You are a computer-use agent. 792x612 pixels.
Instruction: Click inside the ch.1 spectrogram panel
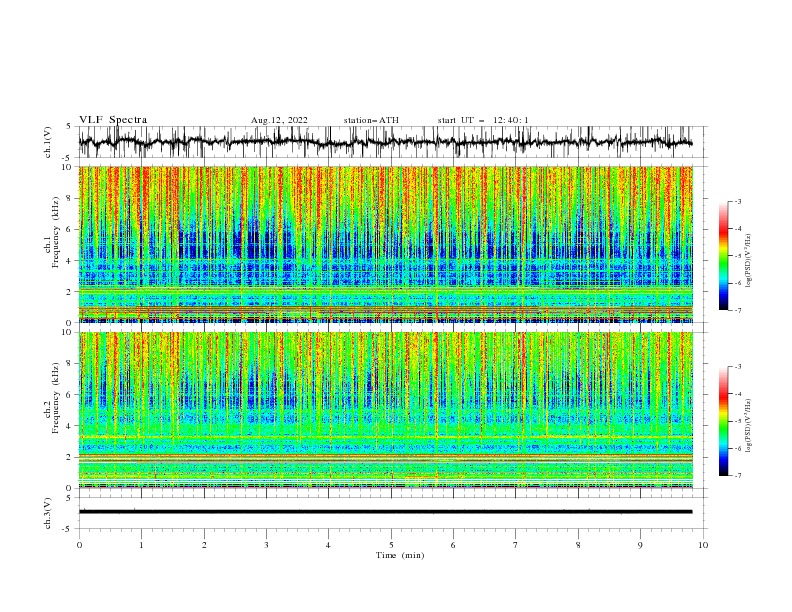pos(385,244)
